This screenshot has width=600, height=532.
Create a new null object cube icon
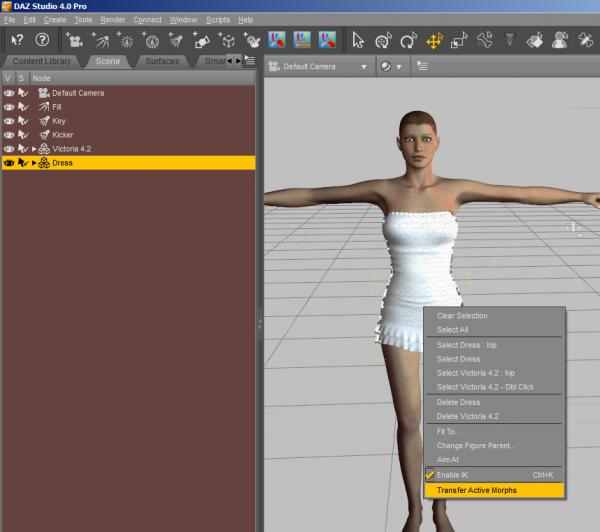point(227,40)
